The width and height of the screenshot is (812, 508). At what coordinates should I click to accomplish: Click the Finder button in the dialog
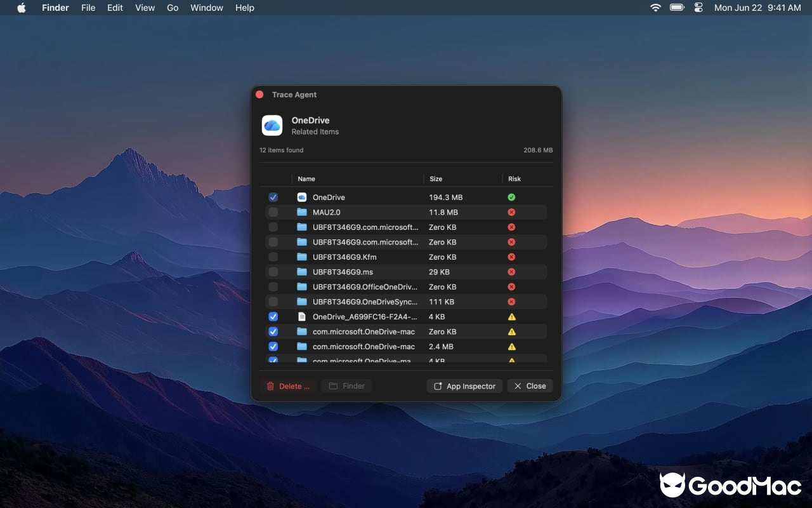coord(346,386)
